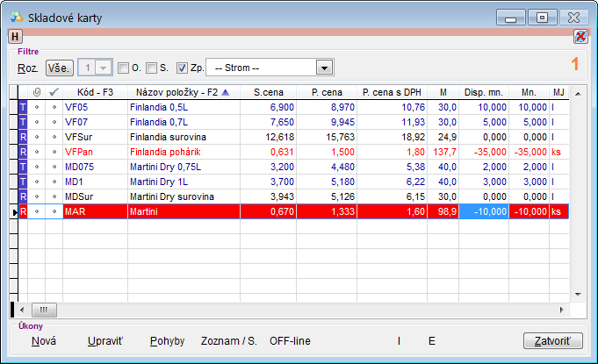Uncheck the Zp. checkbox
This screenshot has width=598, height=364.
tap(182, 68)
